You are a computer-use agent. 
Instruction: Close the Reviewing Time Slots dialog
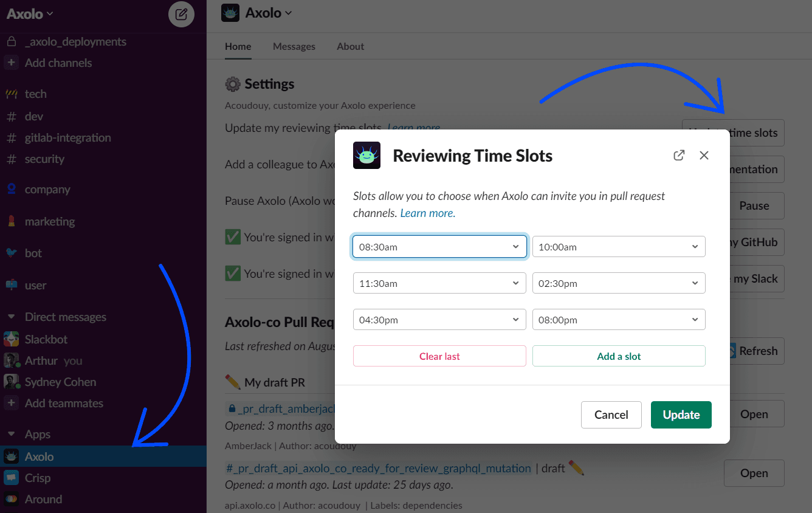click(x=704, y=155)
